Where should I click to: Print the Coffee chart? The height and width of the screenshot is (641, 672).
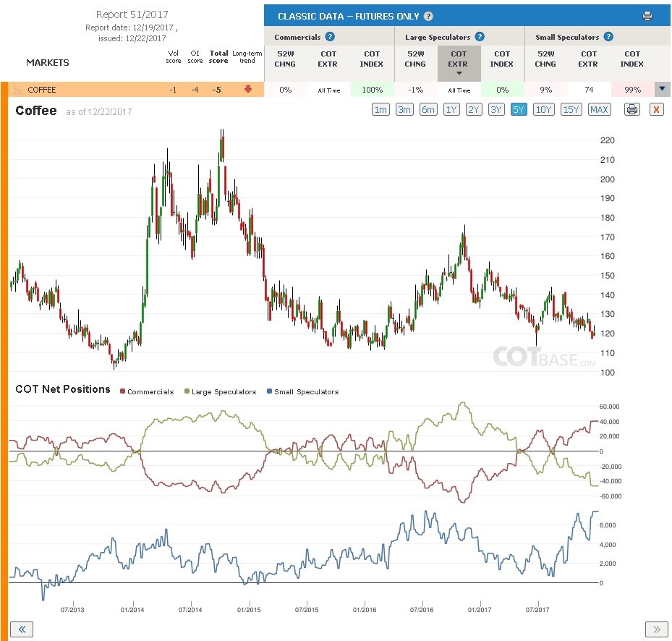click(x=631, y=109)
